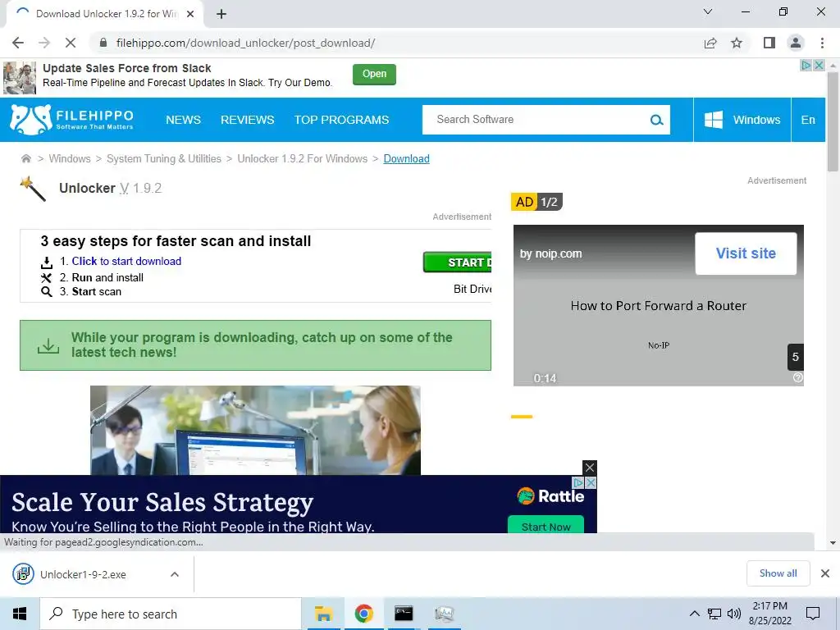Click the green START button
Image resolution: width=840 pixels, height=630 pixels.
click(x=457, y=262)
